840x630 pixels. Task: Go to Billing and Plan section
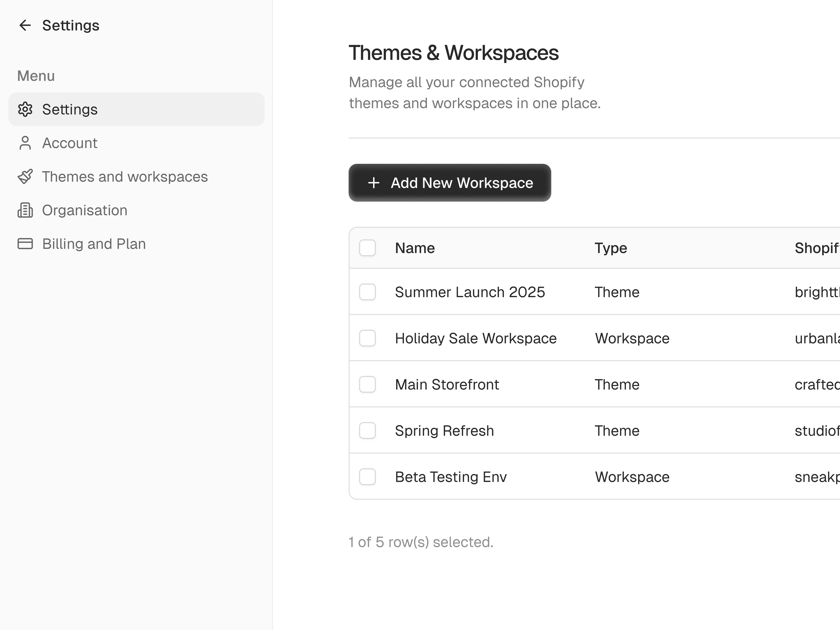[94, 244]
